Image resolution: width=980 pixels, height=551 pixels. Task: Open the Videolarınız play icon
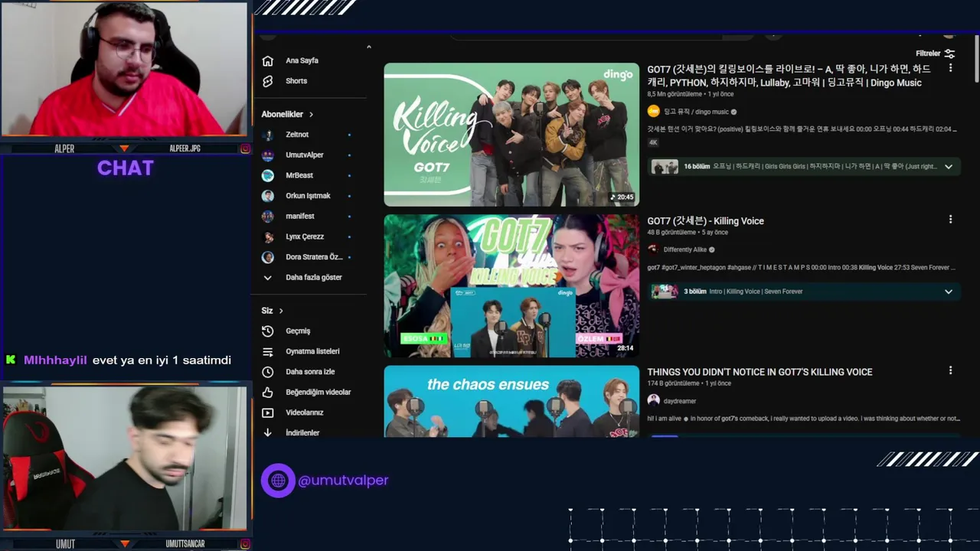(x=267, y=412)
